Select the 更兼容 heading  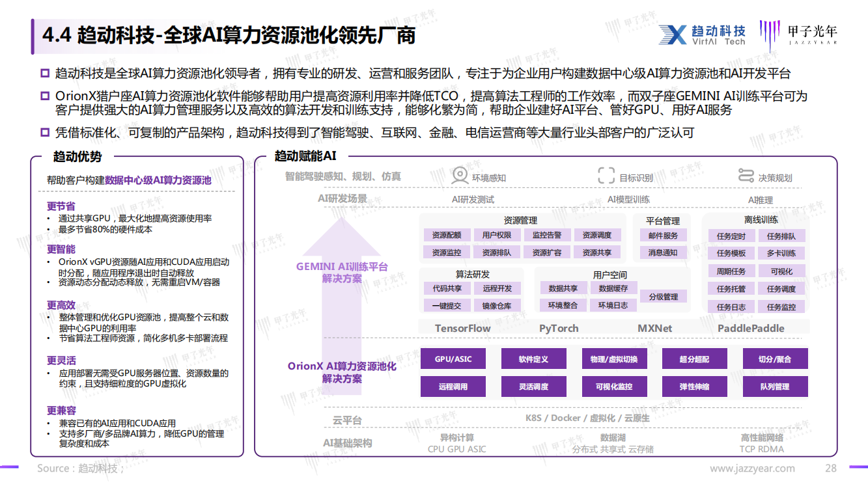point(61,411)
